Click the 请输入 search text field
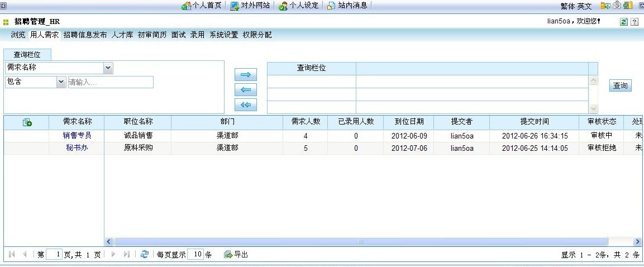Screen dimensions: 644x267 click(x=110, y=82)
